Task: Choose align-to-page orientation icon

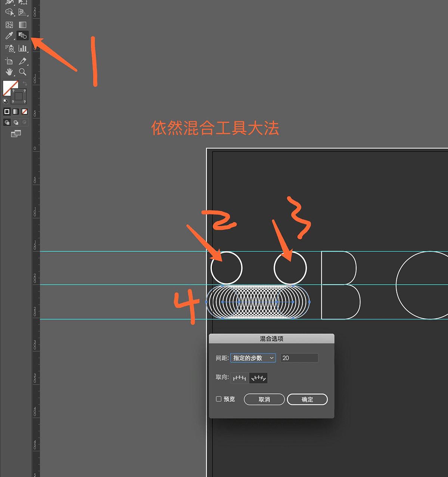Action: [x=240, y=378]
